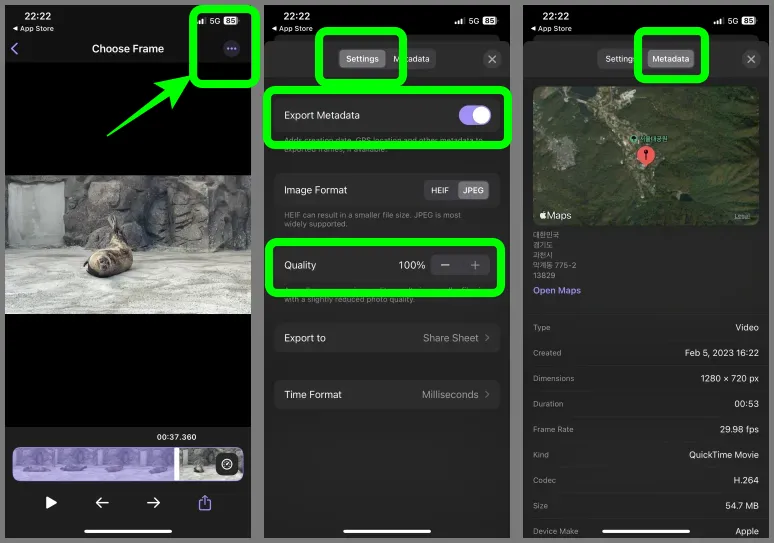Play the video

[51, 503]
